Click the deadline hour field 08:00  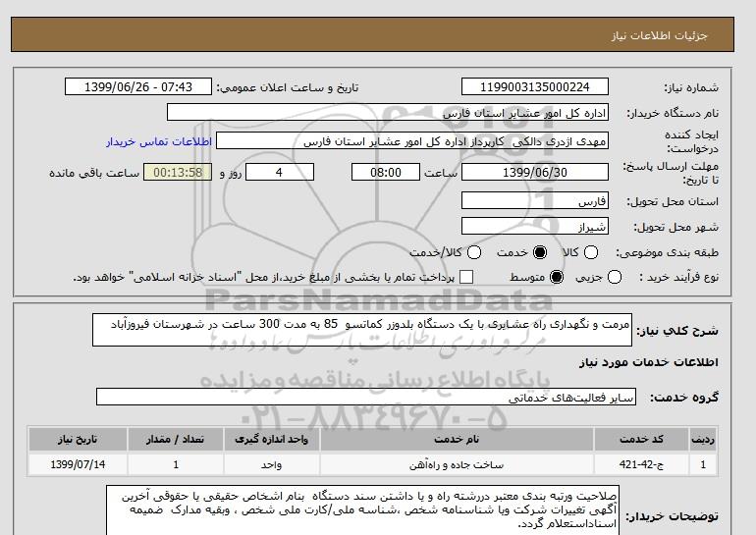(x=386, y=172)
